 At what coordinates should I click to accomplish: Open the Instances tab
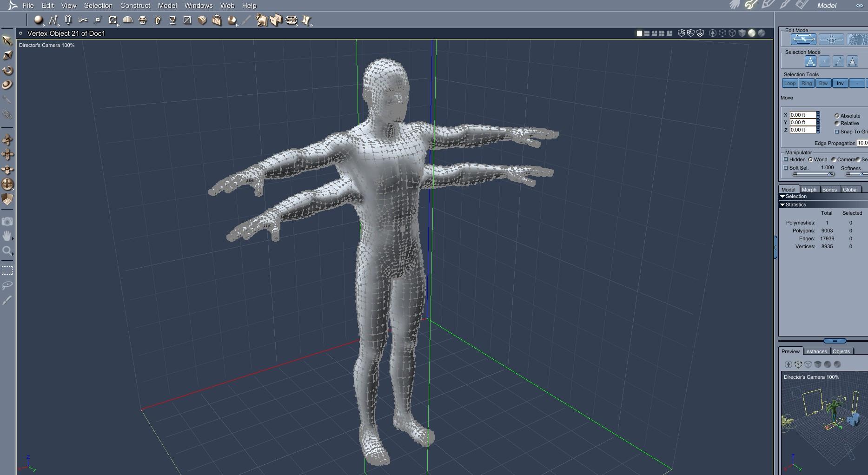coord(816,351)
